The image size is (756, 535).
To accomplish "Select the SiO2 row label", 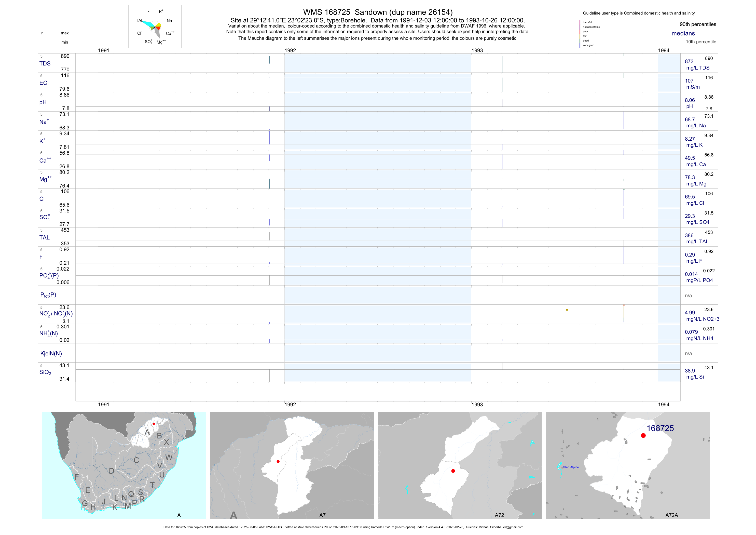I will click(x=45, y=372).
